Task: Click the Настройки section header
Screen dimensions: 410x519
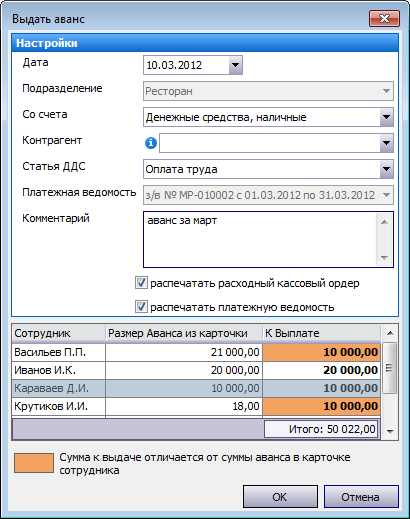Action: coord(205,43)
